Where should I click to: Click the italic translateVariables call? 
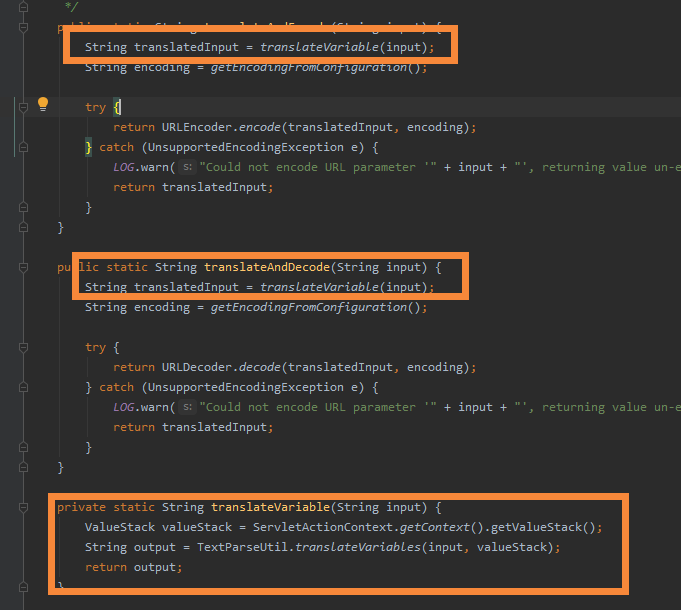click(358, 547)
